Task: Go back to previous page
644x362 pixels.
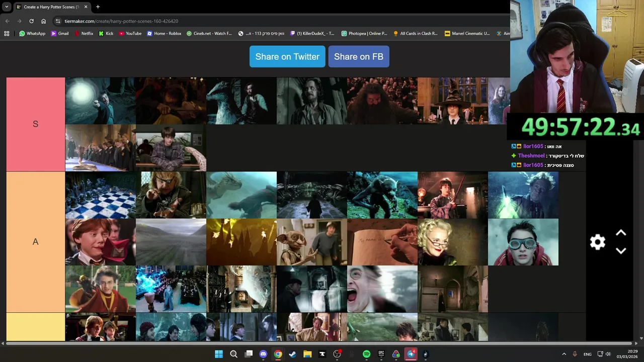Action: [x=7, y=21]
